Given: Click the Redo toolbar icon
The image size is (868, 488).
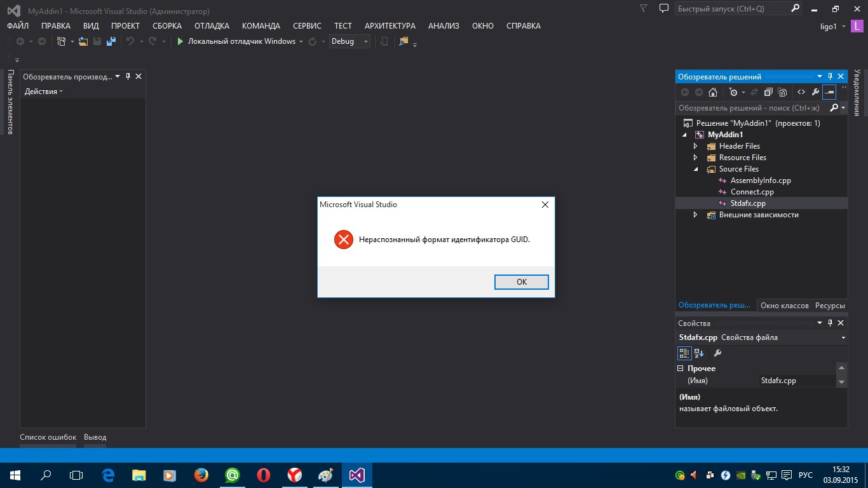Looking at the screenshot, I should [x=153, y=41].
